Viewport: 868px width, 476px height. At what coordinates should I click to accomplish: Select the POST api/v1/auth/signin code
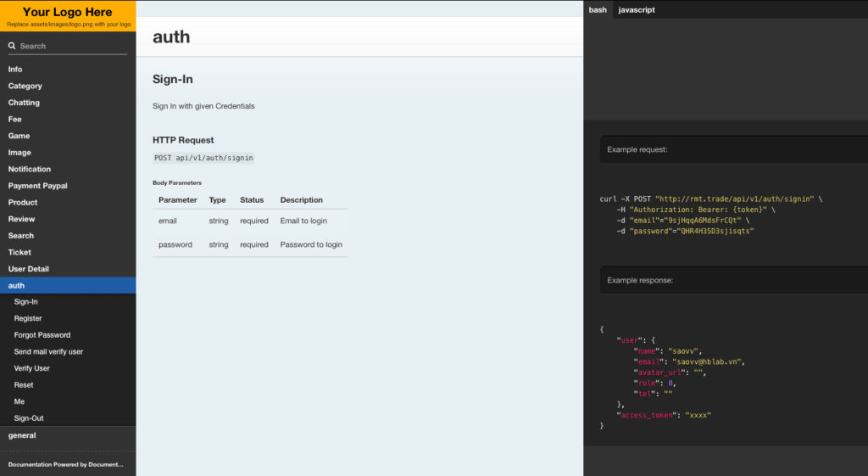click(203, 158)
